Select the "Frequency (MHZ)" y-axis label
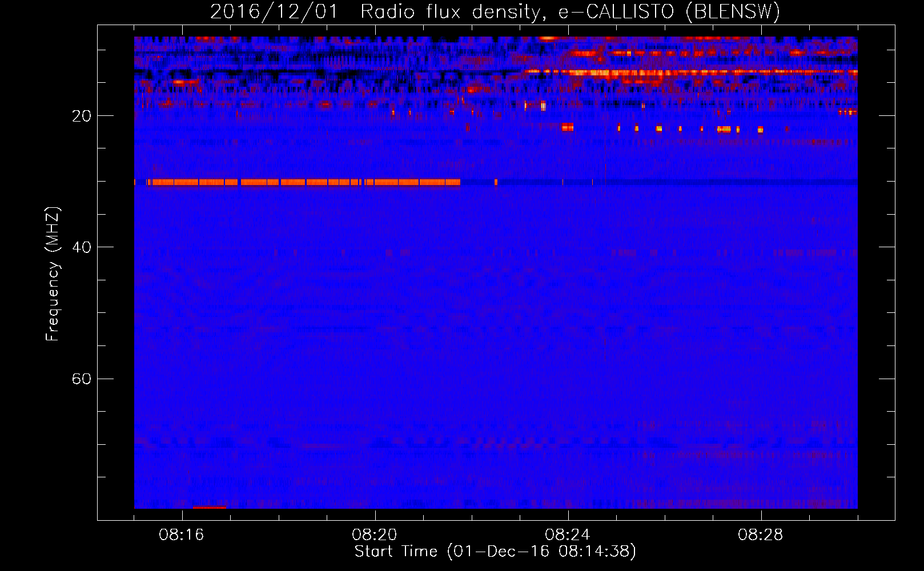The height and width of the screenshot is (571, 924). [53, 274]
